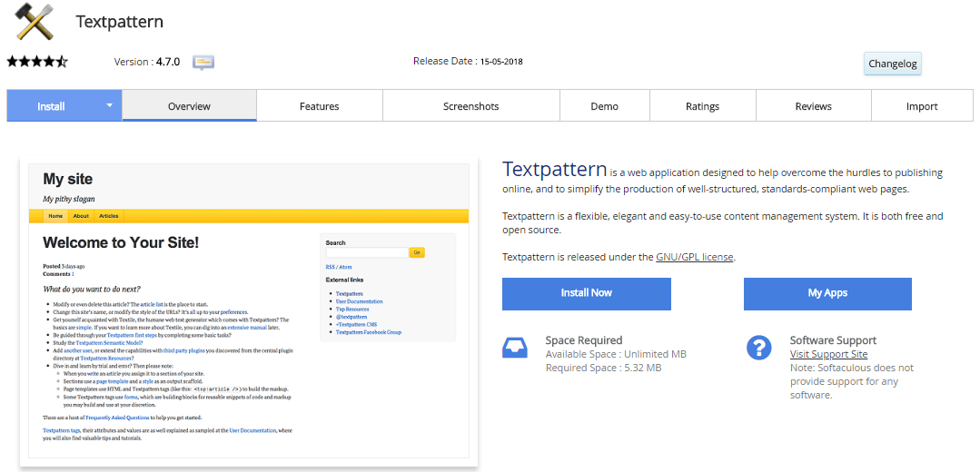Click 'What do you want to do next?'
This screenshot has width=980, height=472.
[x=92, y=289]
